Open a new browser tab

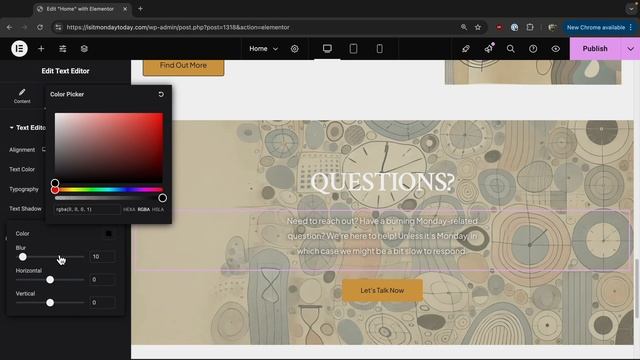click(x=140, y=9)
